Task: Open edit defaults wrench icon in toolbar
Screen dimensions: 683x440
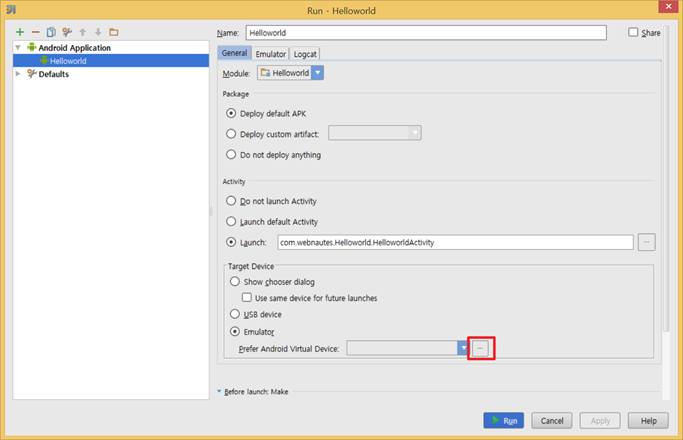Action: (x=67, y=32)
